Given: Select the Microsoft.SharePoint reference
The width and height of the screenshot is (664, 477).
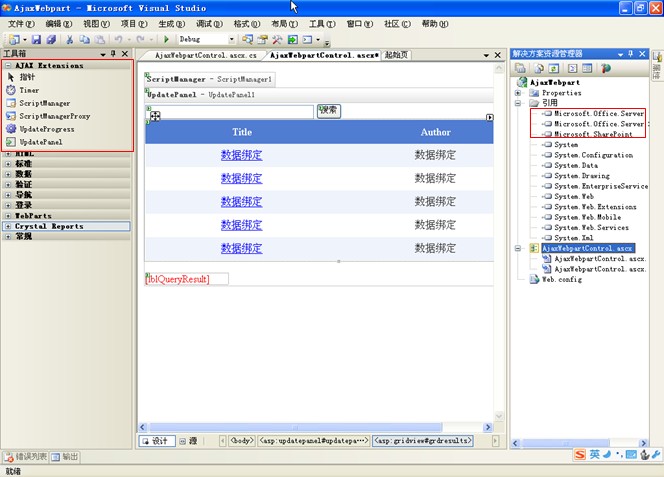Looking at the screenshot, I should click(x=593, y=134).
